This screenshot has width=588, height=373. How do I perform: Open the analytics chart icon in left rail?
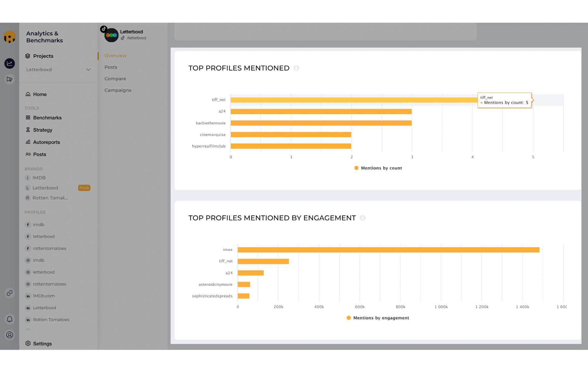click(10, 63)
